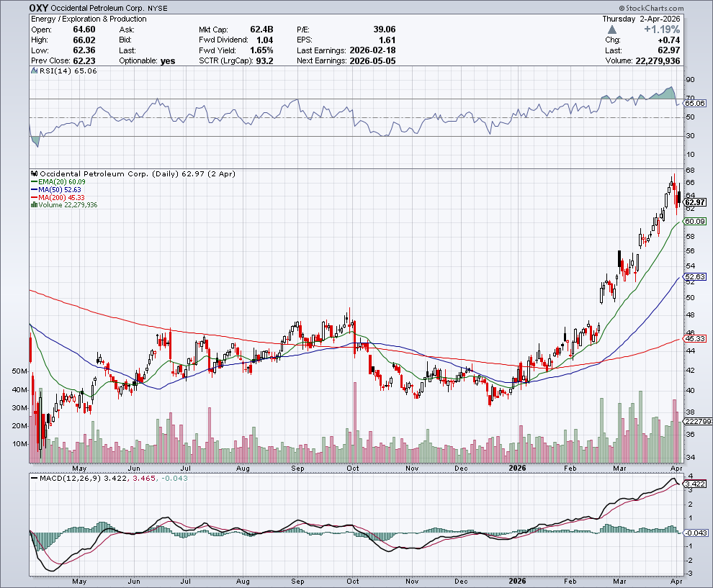Click the Last Earnings date 2026-02-18

[x=373, y=50]
